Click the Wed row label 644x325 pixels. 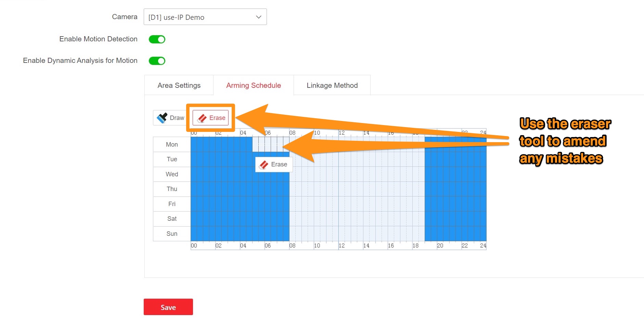pos(172,174)
